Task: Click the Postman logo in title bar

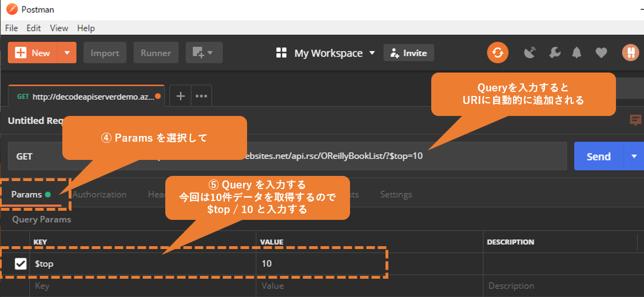Action: pyautogui.click(x=13, y=9)
